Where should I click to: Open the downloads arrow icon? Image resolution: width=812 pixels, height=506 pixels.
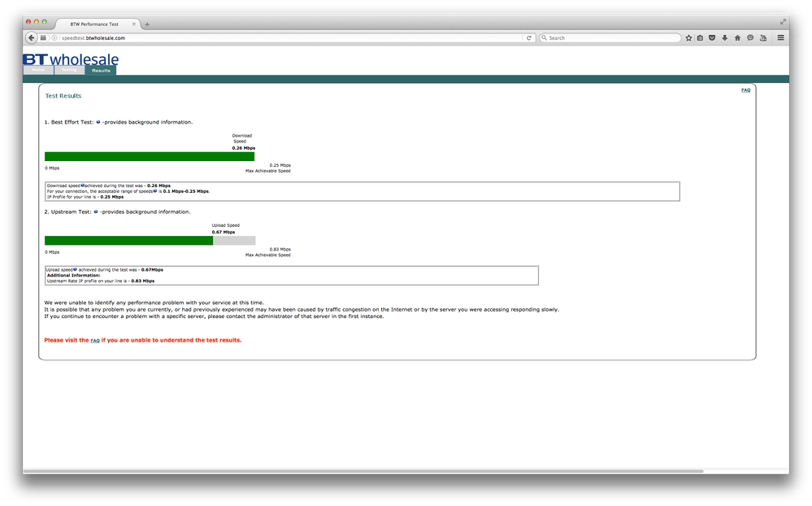pos(724,38)
